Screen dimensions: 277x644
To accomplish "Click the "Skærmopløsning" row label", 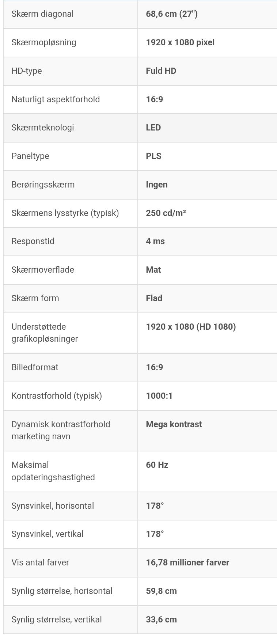I will click(44, 42).
